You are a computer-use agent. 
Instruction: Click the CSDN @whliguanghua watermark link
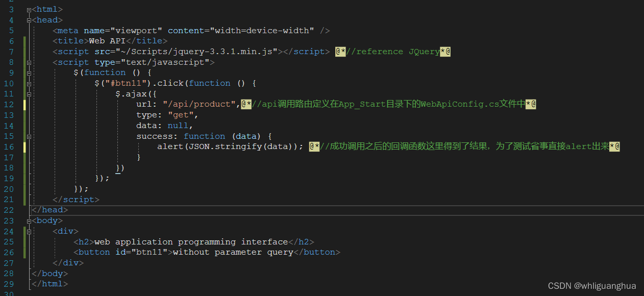[592, 286]
